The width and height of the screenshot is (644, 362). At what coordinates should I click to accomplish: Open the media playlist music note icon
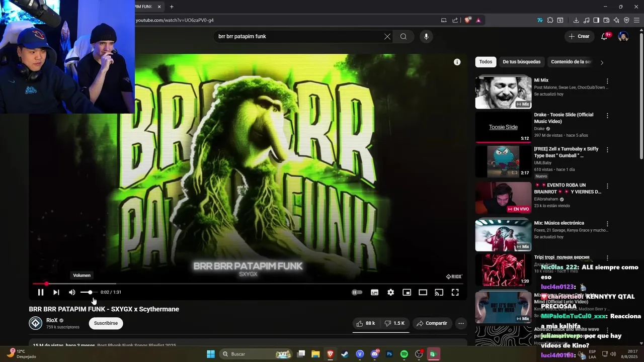(586, 20)
